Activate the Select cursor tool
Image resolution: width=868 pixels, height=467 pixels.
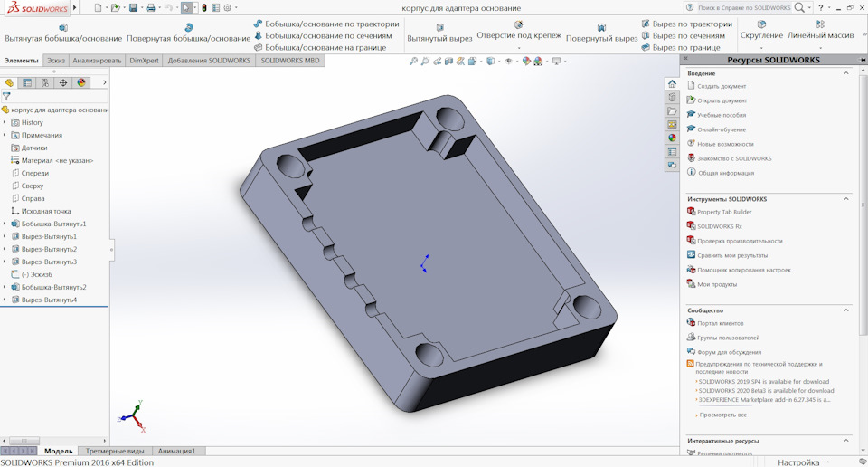point(186,8)
